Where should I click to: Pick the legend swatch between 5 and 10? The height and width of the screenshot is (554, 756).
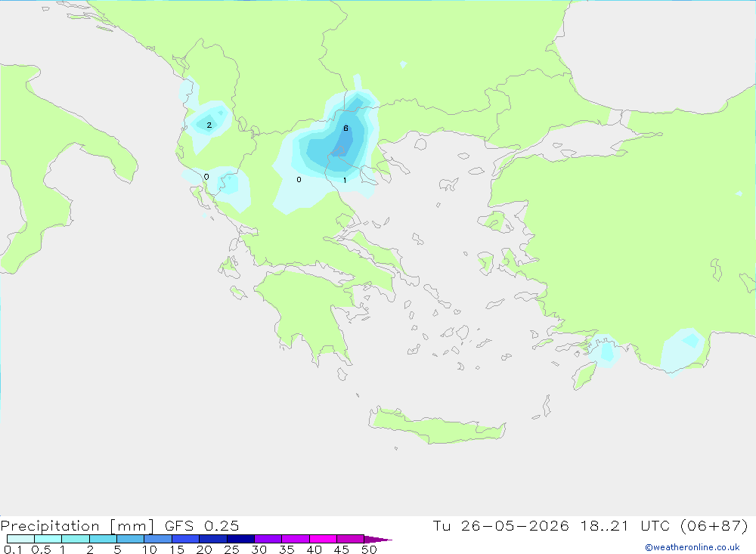coord(131,539)
